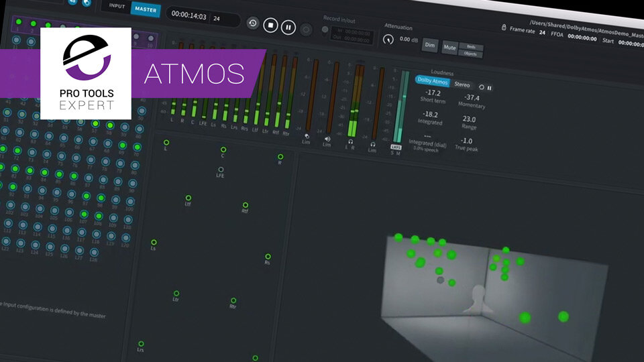Reset loudness measurement with the circular arrow icon

pos(482,87)
